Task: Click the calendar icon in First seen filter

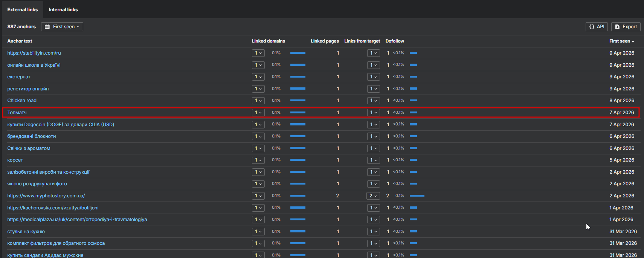Action: (x=47, y=27)
